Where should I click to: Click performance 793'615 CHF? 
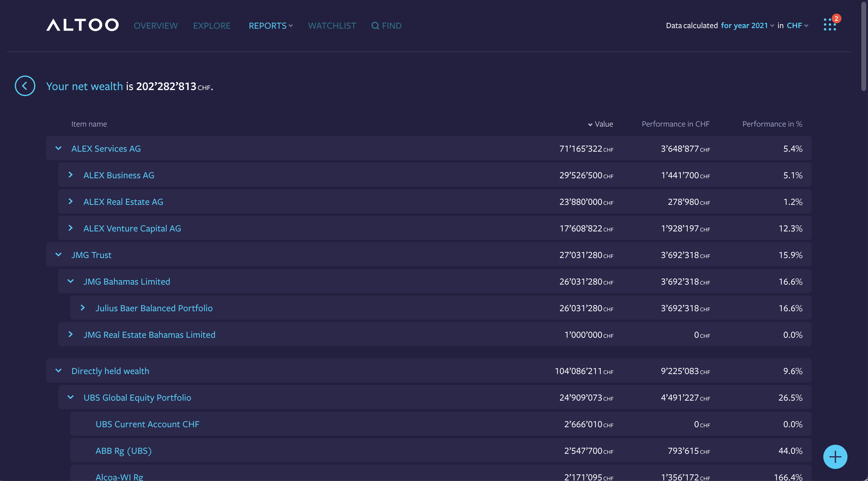coord(689,451)
